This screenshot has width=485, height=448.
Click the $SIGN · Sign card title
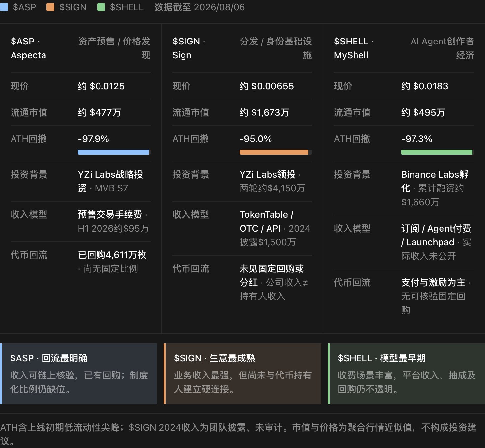[189, 48]
